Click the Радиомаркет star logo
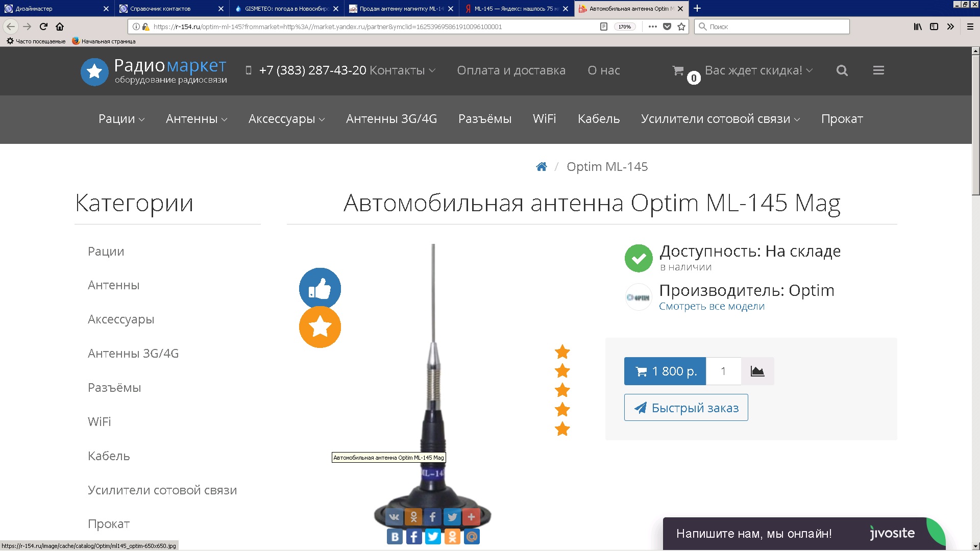980x551 pixels. pyautogui.click(x=94, y=71)
